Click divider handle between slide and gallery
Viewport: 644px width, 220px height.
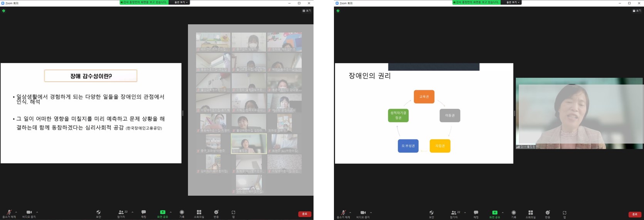[x=183, y=113]
